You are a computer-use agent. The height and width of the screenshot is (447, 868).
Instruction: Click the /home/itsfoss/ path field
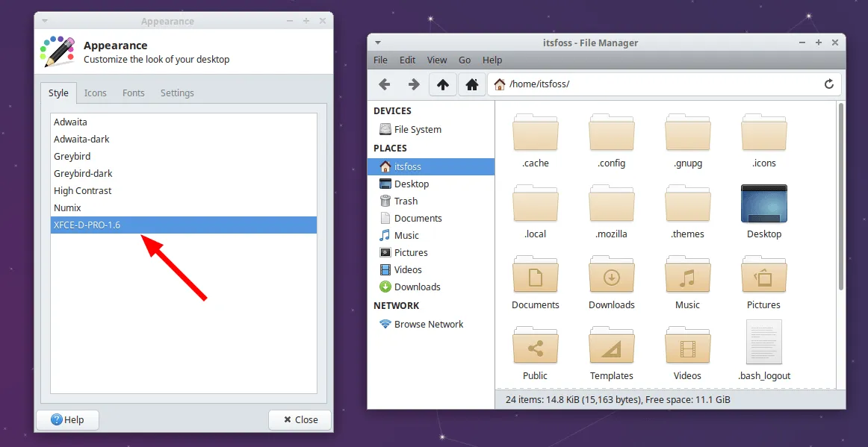657,84
